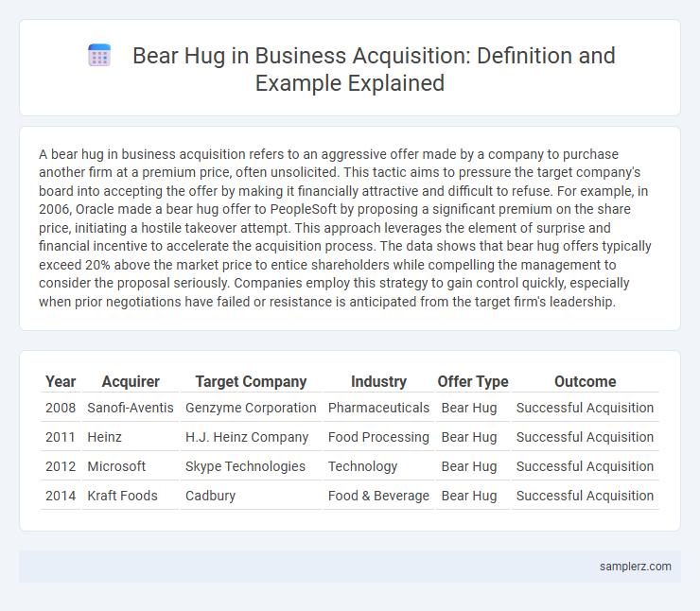Screen dimensions: 700x611
Task: Click the Food & Beverage industry cell
Action: (x=378, y=496)
